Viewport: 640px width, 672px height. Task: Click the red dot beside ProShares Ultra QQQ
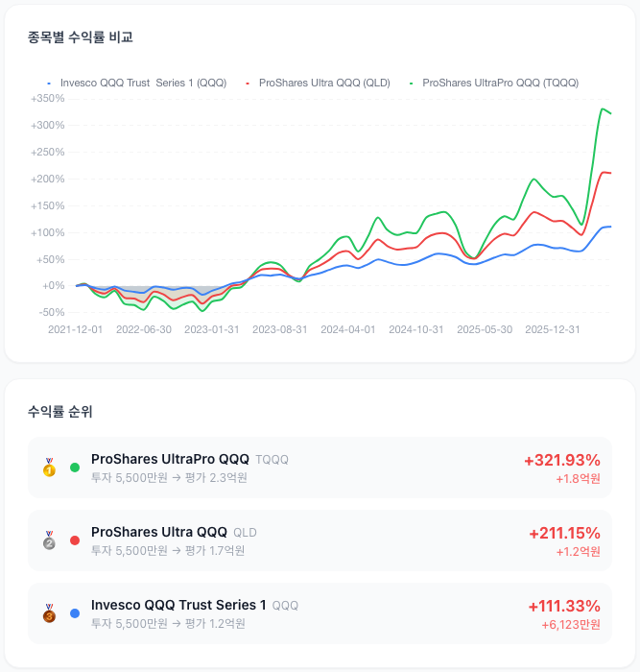click(75, 540)
